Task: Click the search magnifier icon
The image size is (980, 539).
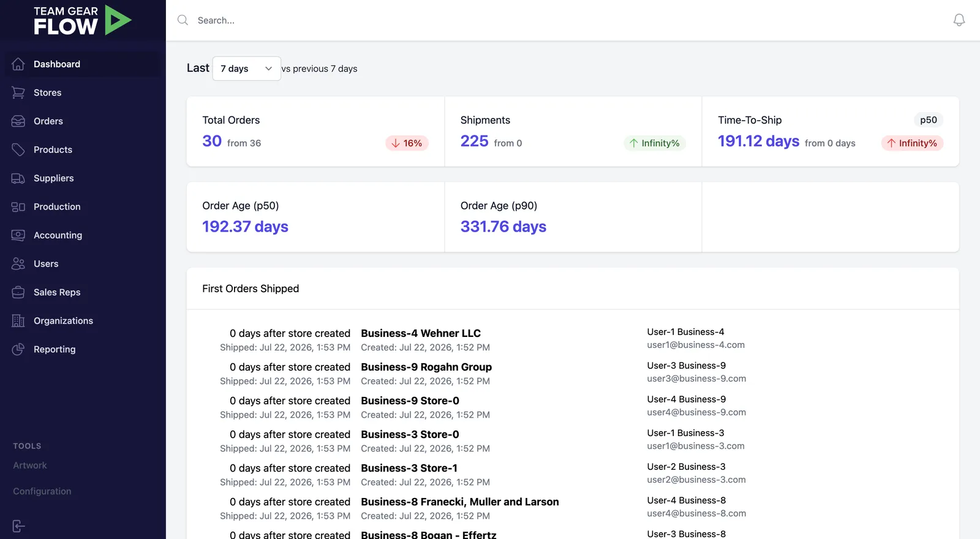Action: [183, 20]
